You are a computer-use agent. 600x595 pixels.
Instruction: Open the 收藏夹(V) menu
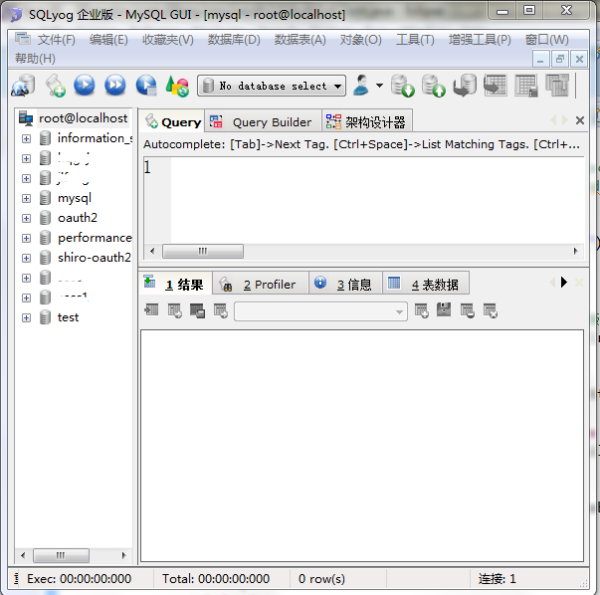point(168,39)
